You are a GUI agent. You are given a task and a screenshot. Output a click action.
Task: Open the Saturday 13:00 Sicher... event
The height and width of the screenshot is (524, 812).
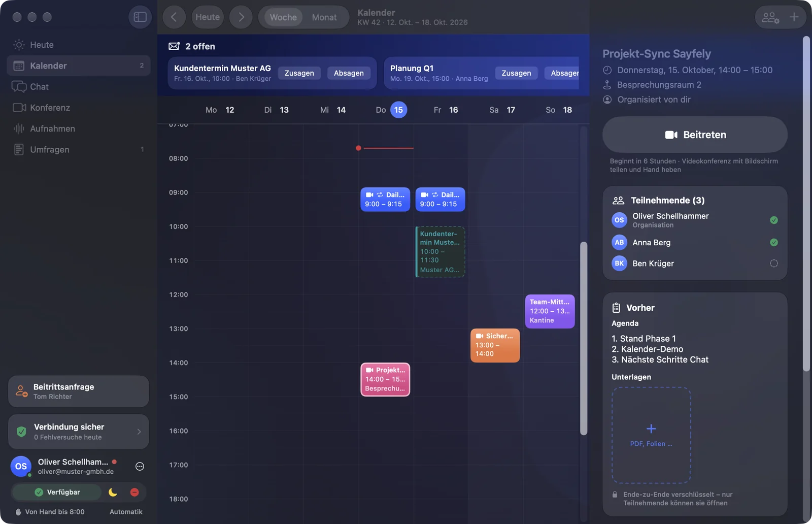(495, 345)
